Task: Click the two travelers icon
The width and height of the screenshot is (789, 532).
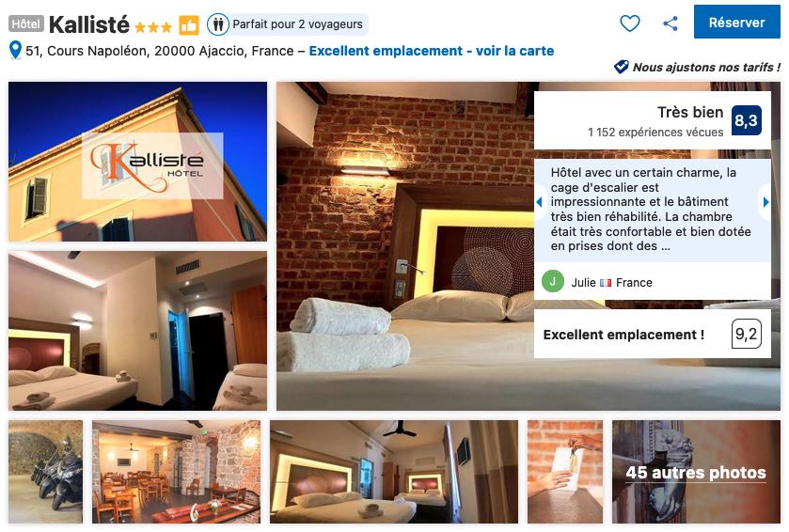Action: click(218, 24)
